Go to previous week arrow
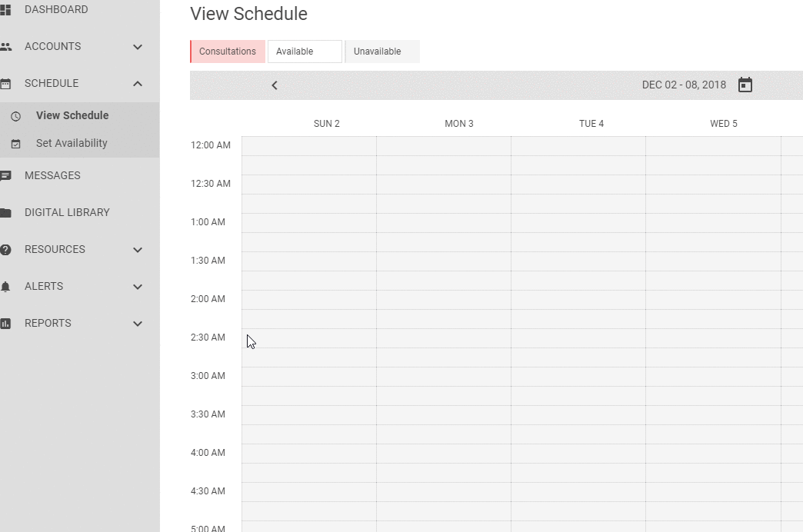The height and width of the screenshot is (532, 803). click(275, 85)
